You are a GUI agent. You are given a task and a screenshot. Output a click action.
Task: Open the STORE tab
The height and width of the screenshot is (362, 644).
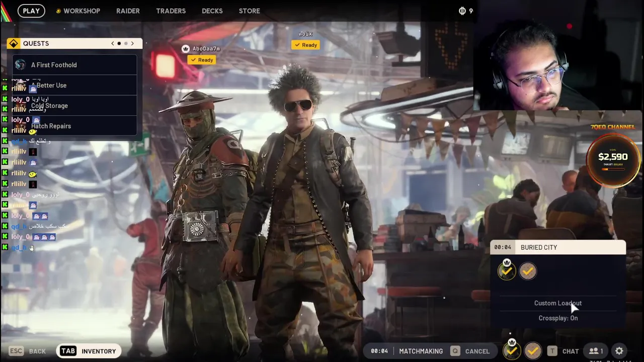click(249, 11)
